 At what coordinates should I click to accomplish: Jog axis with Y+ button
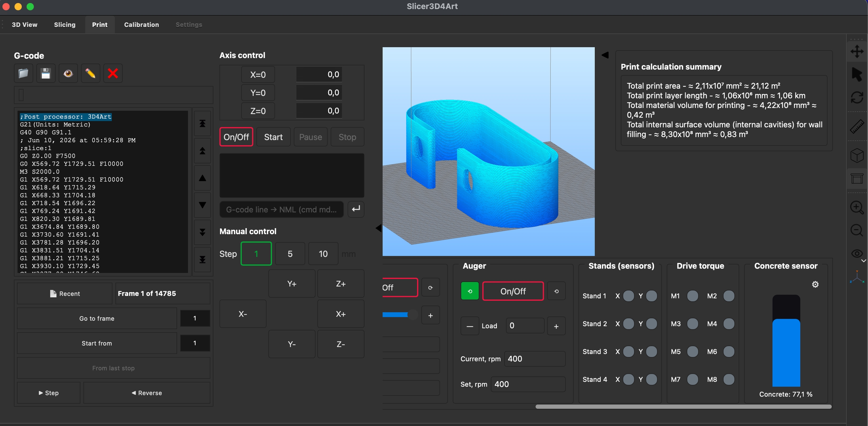point(292,284)
